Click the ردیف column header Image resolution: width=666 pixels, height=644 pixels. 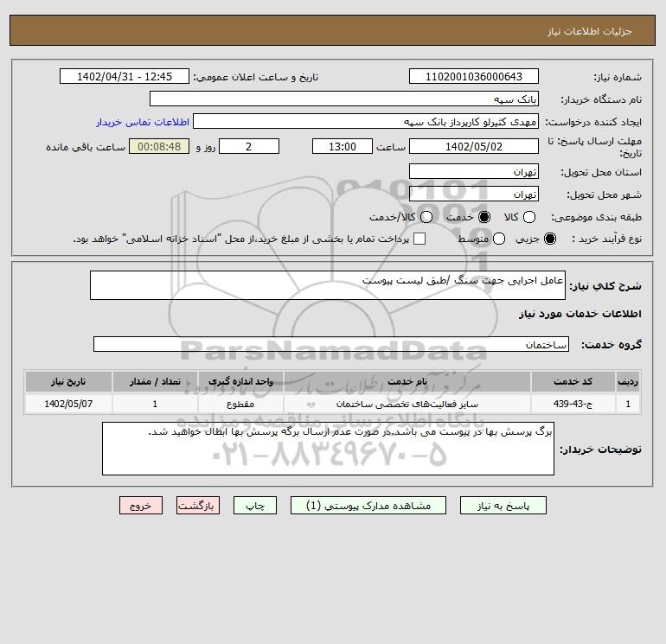(628, 381)
